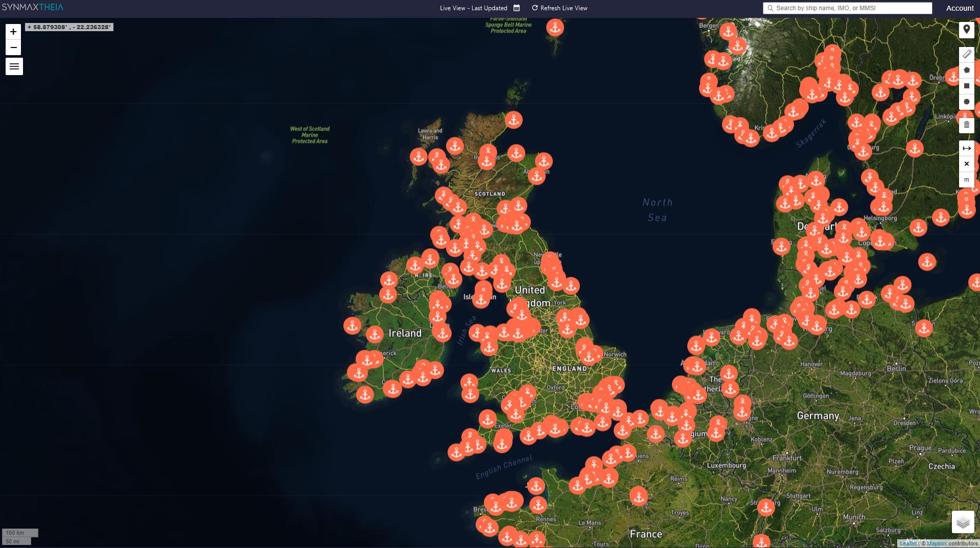
Task: Focus the ship name, IMO, MMSI search field
Action: click(x=847, y=8)
